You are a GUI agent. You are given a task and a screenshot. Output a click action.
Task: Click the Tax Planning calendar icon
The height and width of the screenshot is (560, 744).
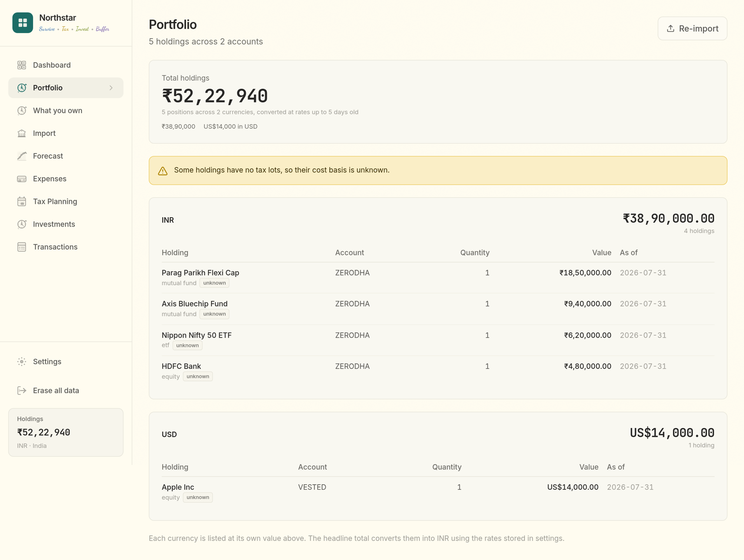coord(22,201)
